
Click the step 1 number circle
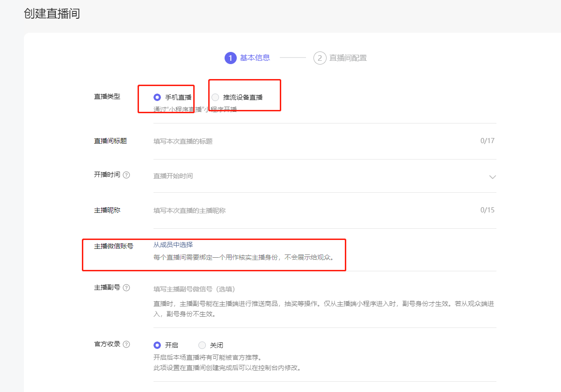pos(230,58)
